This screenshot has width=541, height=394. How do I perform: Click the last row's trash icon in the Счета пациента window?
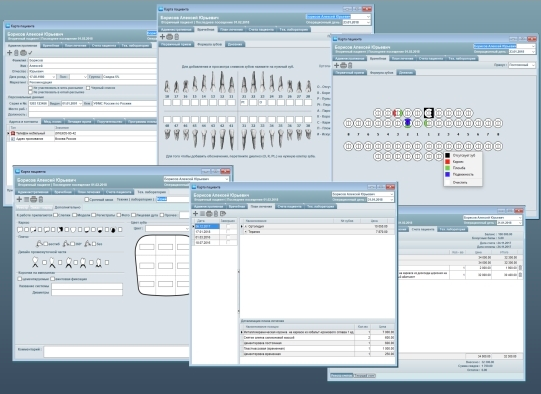(x=520, y=275)
